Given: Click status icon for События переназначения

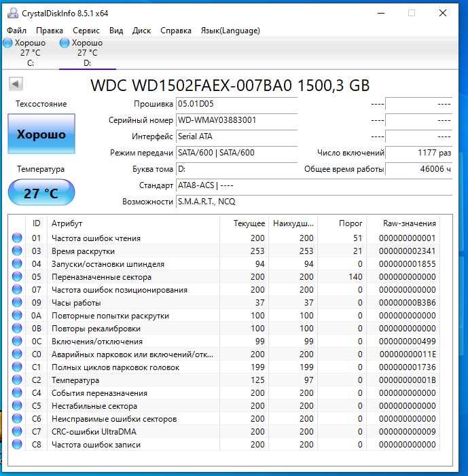Looking at the screenshot, I should tap(17, 393).
